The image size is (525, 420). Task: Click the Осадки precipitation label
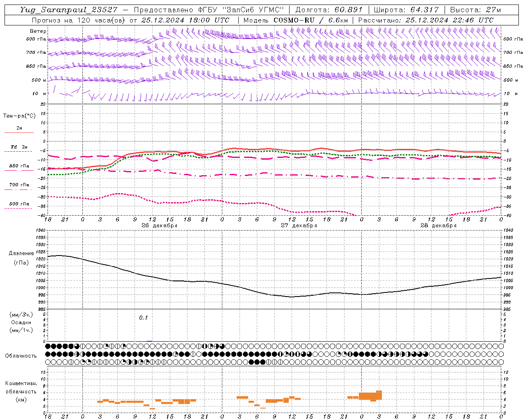point(21,322)
